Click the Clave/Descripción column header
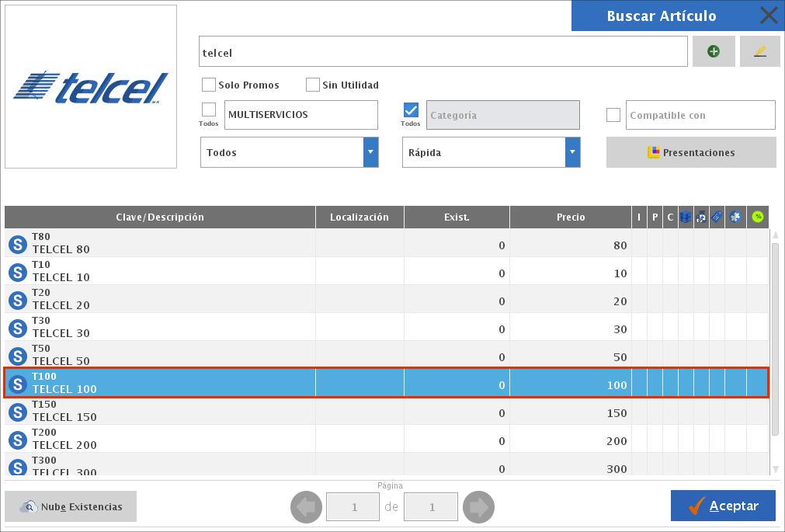The width and height of the screenshot is (785, 532). click(160, 217)
